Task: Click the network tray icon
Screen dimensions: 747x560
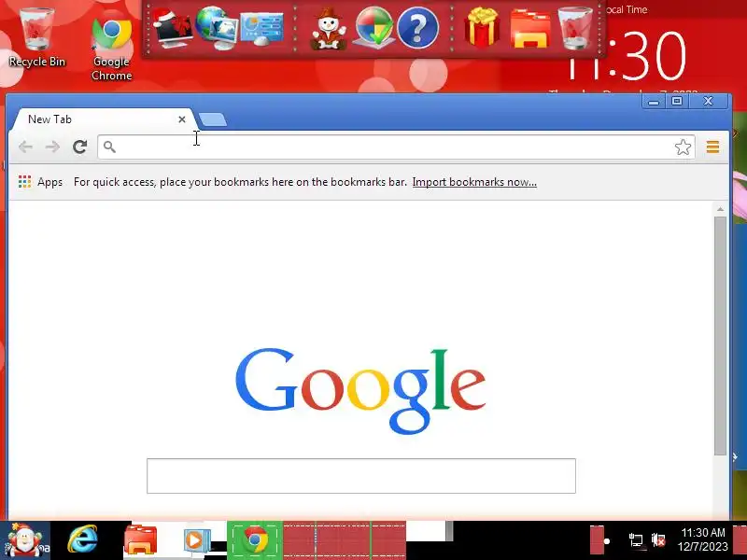Action: (636, 540)
